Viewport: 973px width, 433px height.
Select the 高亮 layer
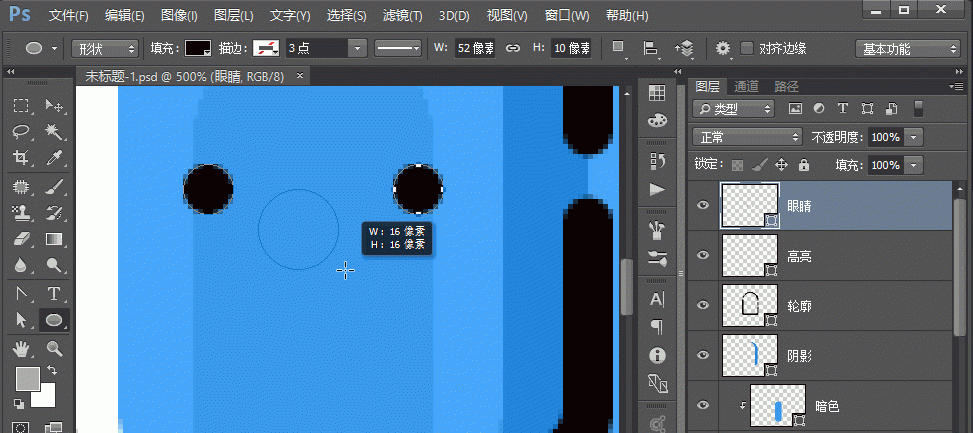[798, 256]
